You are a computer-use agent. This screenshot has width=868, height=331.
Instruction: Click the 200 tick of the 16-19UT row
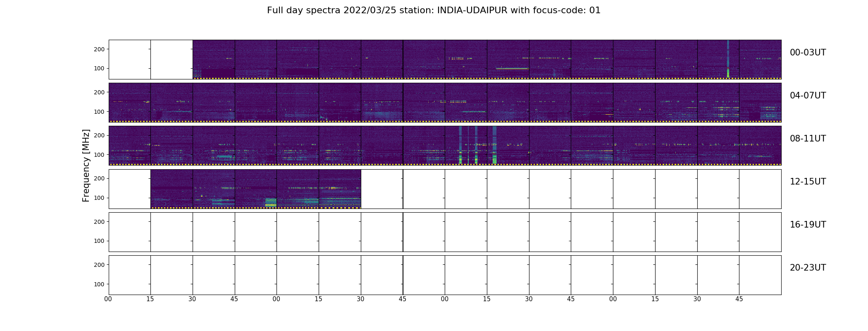pyautogui.click(x=100, y=222)
